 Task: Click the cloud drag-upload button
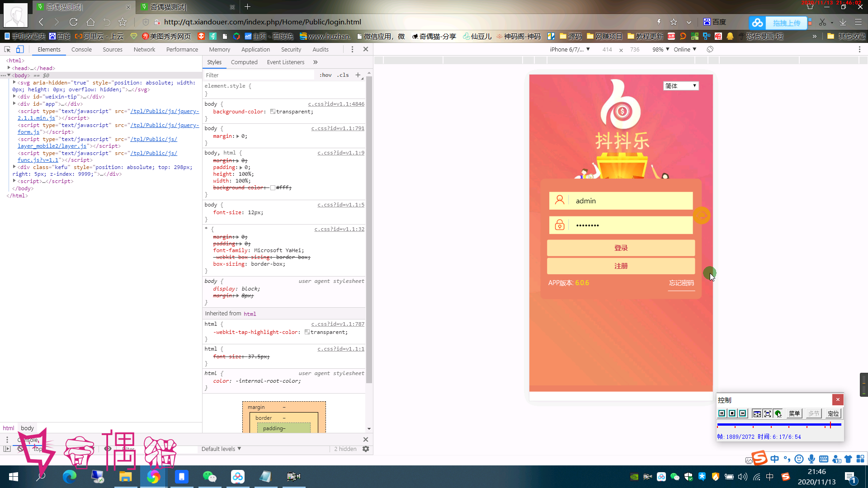pyautogui.click(x=778, y=23)
